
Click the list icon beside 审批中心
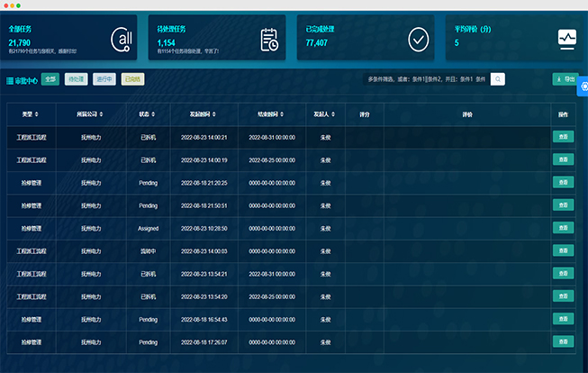(x=10, y=80)
